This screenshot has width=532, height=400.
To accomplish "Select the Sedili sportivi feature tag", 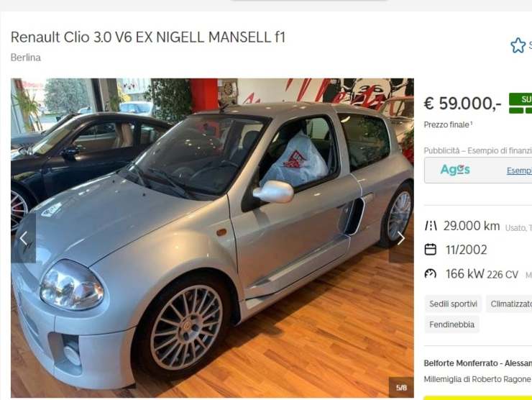I will point(453,304).
